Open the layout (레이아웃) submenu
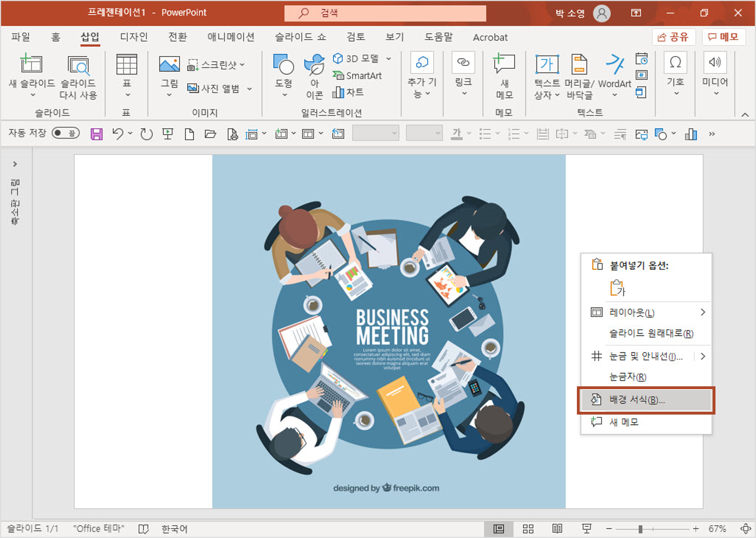 point(646,312)
